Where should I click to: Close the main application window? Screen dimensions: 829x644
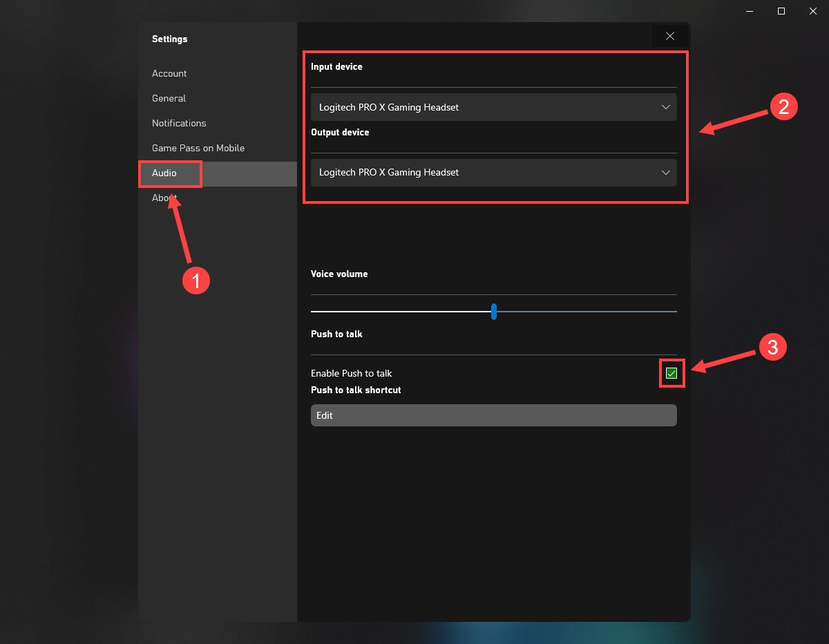pyautogui.click(x=812, y=11)
